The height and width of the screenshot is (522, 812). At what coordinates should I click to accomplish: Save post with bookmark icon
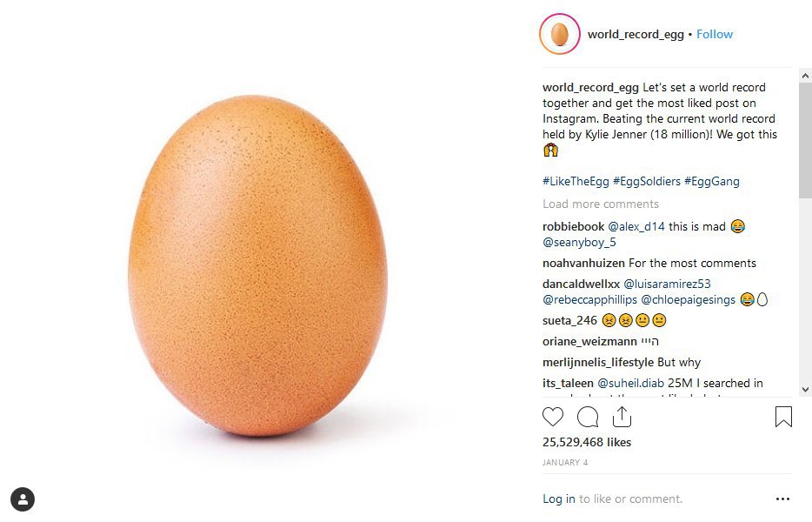(783, 418)
